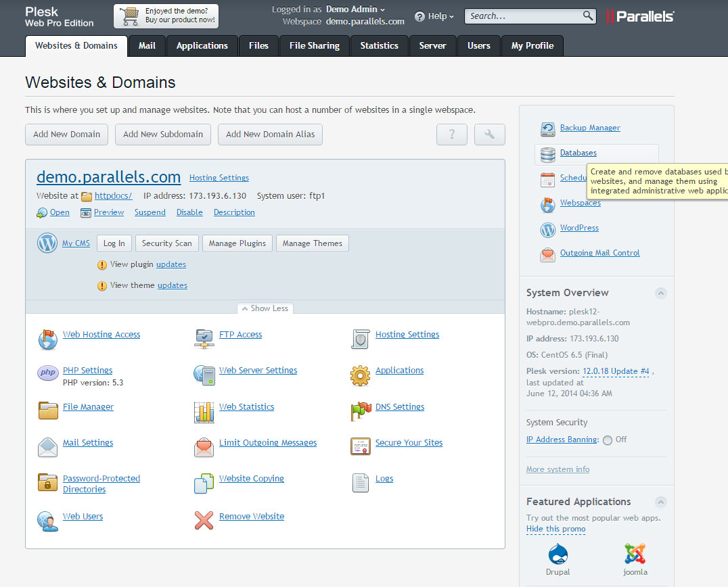Viewport: 728px width, 587px height.
Task: Click Show Less to collapse options
Action: 265,308
